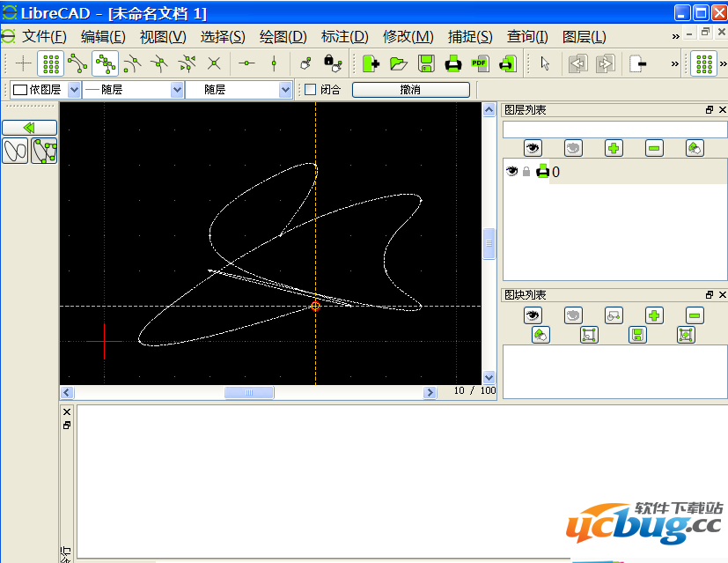This screenshot has width=728, height=563.
Task: Open the 查询(I) menu
Action: [527, 37]
